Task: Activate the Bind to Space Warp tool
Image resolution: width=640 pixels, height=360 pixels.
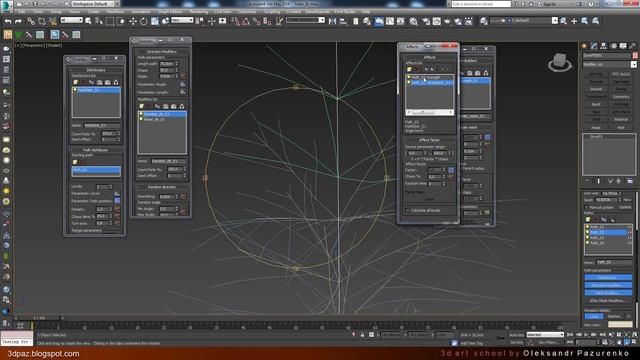Action: (x=53, y=21)
